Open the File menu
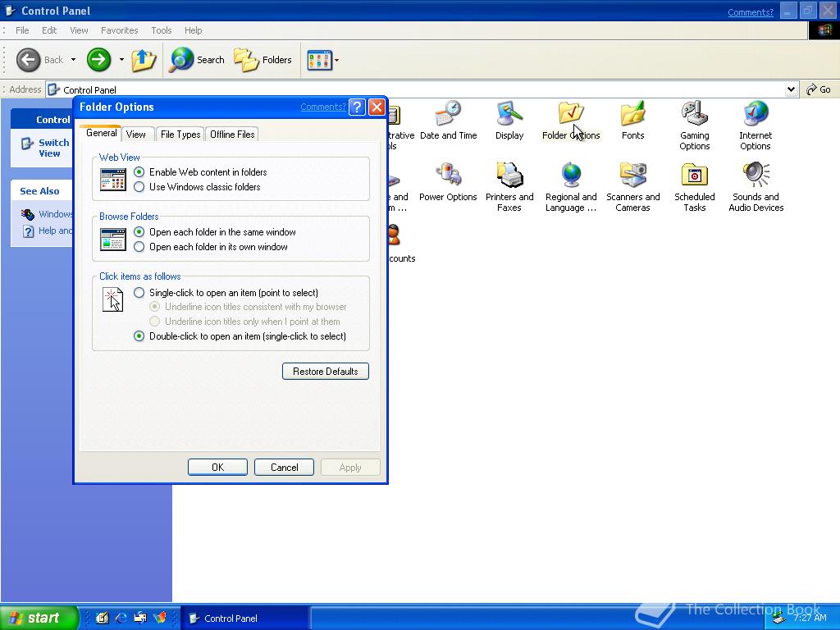The image size is (840, 630). tap(22, 30)
